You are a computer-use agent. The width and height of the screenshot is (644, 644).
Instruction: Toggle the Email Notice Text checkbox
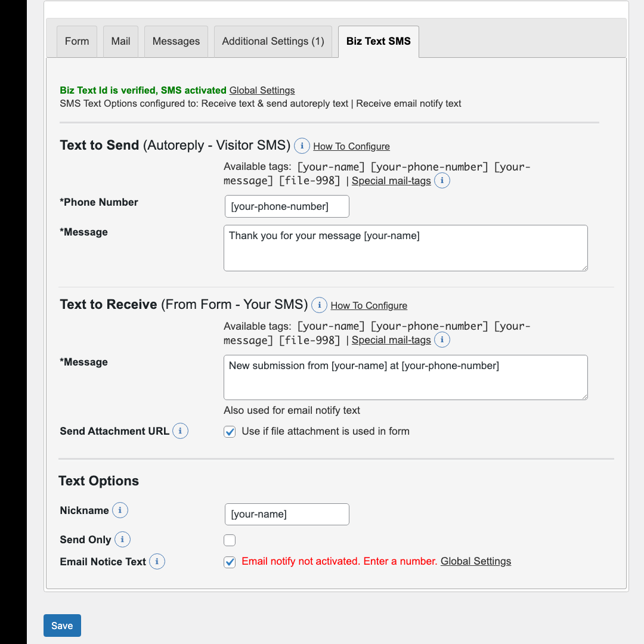point(230,562)
